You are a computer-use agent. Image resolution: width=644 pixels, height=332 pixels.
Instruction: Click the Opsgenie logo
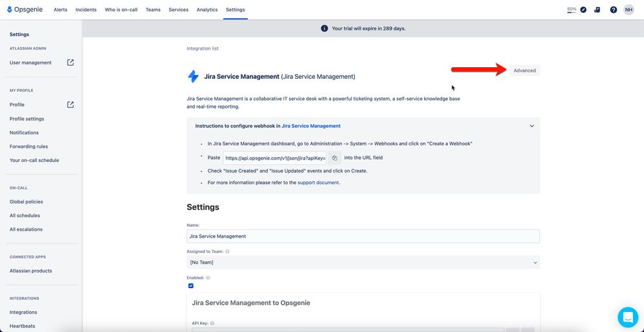(25, 10)
